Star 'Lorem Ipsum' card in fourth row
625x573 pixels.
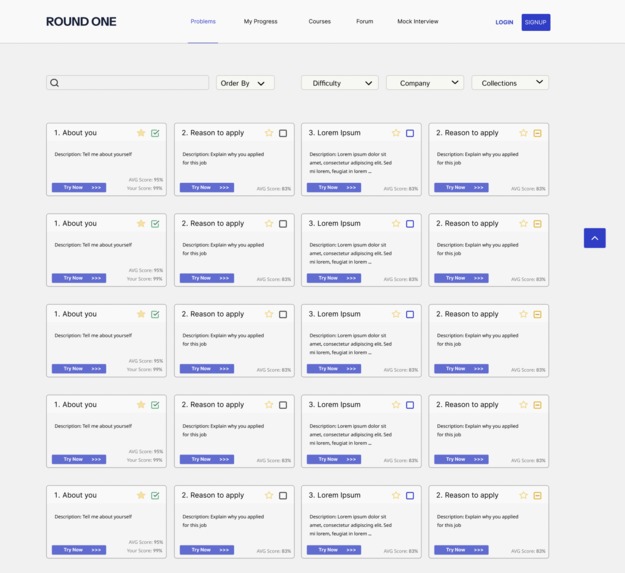(396, 404)
